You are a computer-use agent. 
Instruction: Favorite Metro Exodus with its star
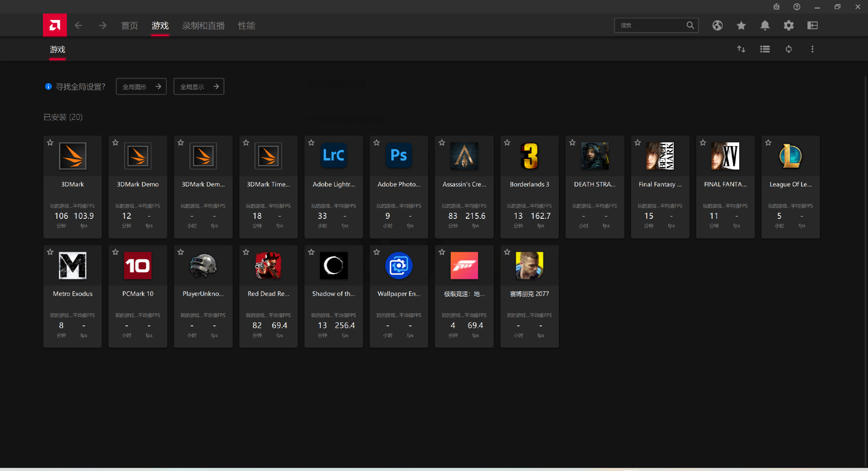(x=50, y=252)
